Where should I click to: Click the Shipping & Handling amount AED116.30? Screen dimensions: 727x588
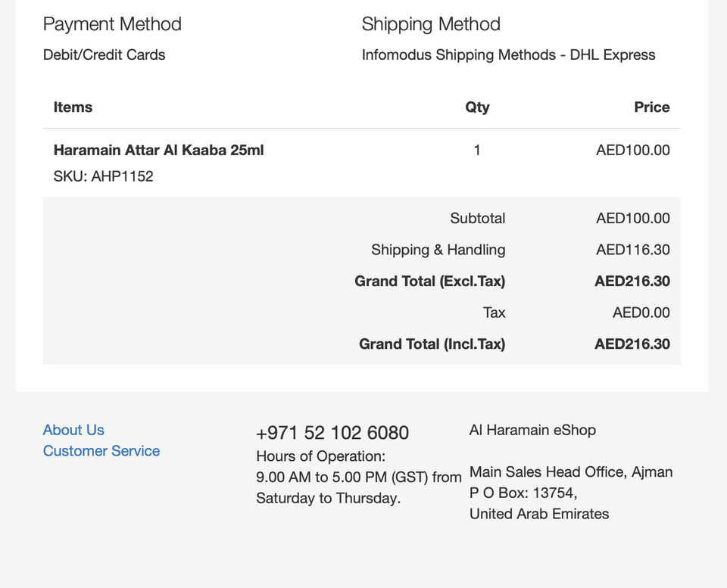coord(632,250)
